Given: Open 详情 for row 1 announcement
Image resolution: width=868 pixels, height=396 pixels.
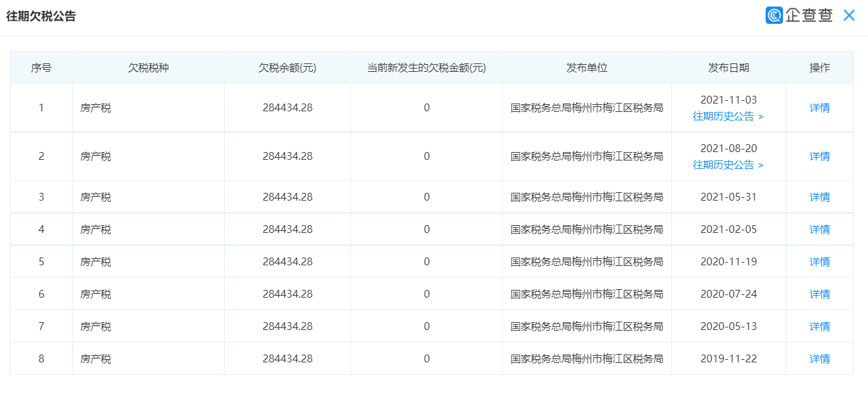Looking at the screenshot, I should pyautogui.click(x=820, y=107).
